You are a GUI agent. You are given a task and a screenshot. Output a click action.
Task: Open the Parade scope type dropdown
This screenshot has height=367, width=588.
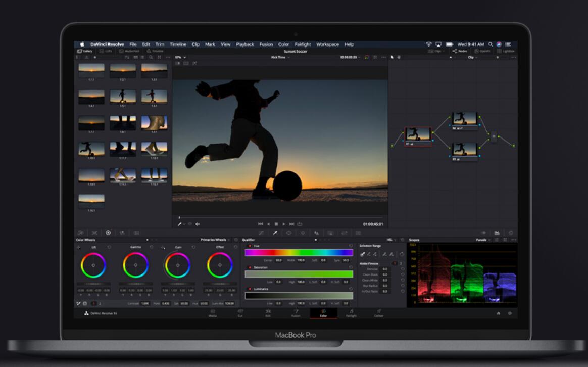(483, 240)
